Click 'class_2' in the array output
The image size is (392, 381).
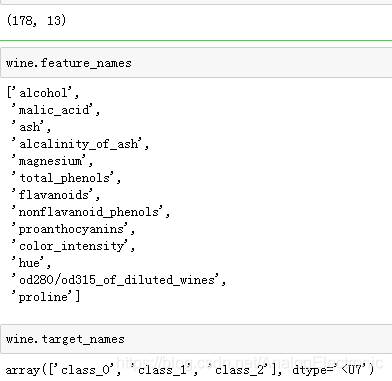(238, 370)
